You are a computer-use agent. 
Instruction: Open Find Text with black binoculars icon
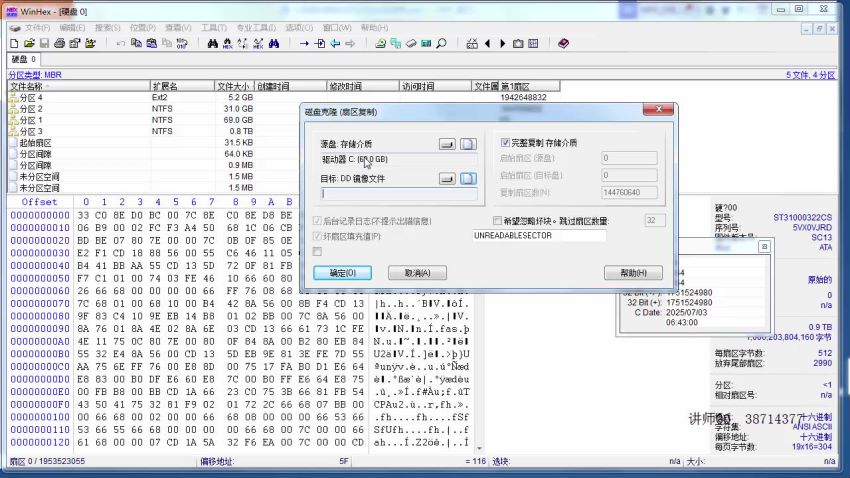(x=212, y=43)
